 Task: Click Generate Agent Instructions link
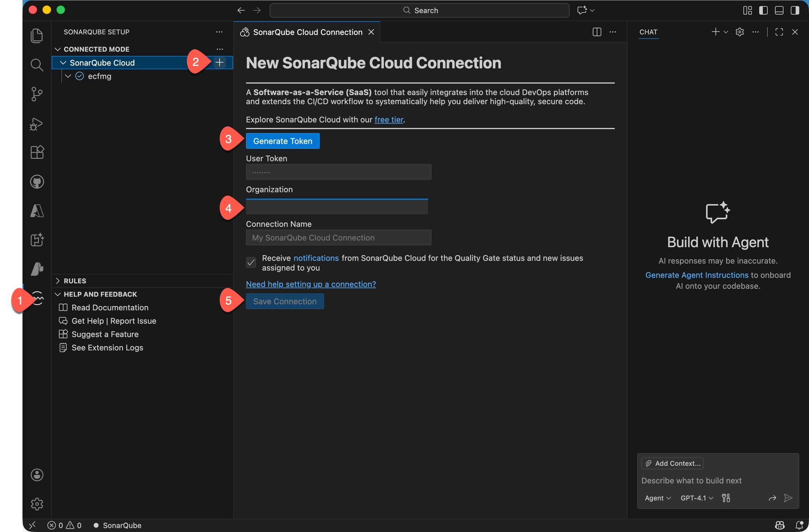pos(697,275)
